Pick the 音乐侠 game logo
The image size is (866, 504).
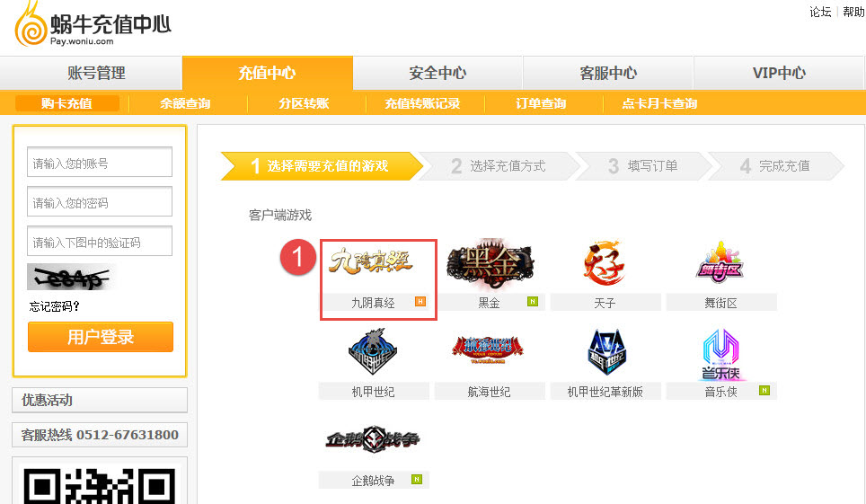720,354
